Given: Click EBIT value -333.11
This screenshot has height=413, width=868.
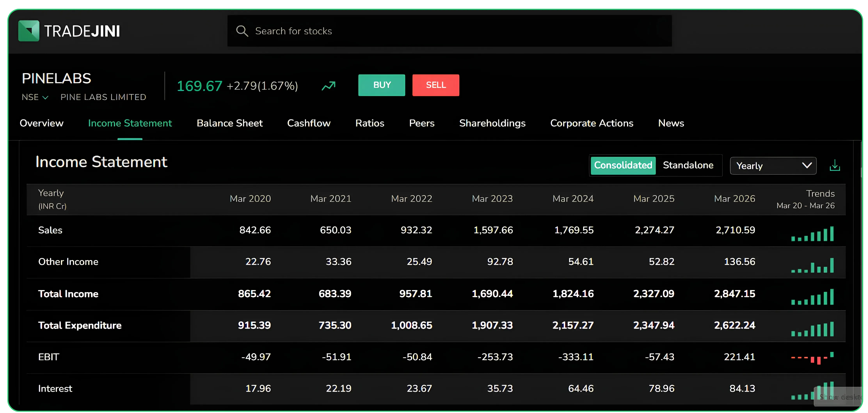Looking at the screenshot, I should point(576,357).
